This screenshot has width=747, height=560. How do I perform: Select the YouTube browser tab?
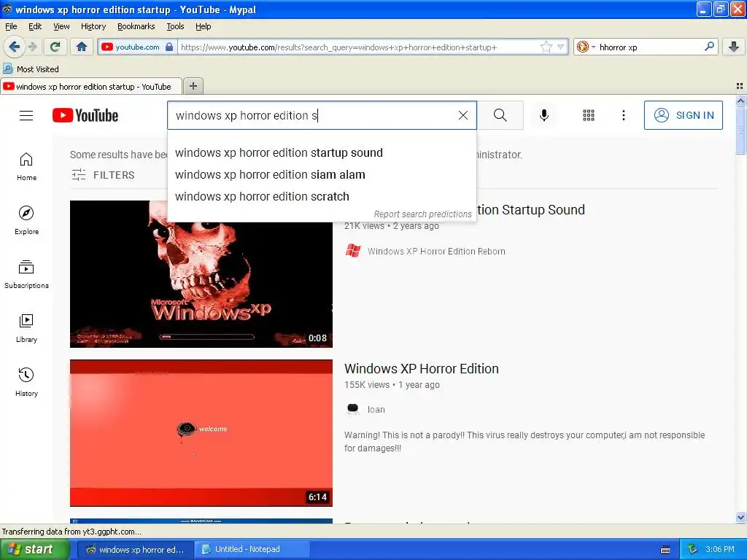click(91, 86)
